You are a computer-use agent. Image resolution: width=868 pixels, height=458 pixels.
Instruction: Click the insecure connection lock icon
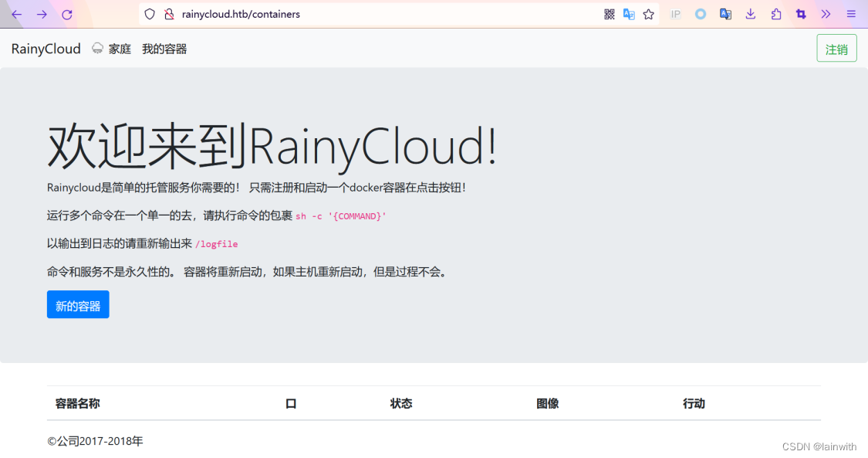tap(170, 15)
